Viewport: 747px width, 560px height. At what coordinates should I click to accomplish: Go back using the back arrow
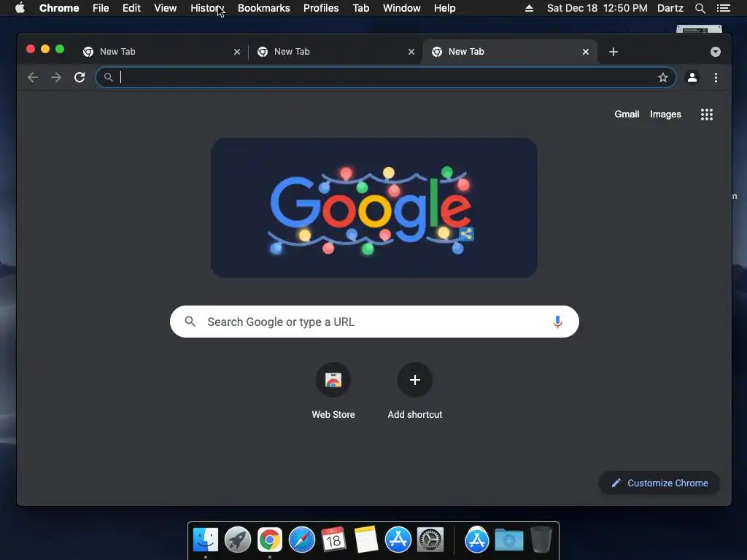click(32, 77)
